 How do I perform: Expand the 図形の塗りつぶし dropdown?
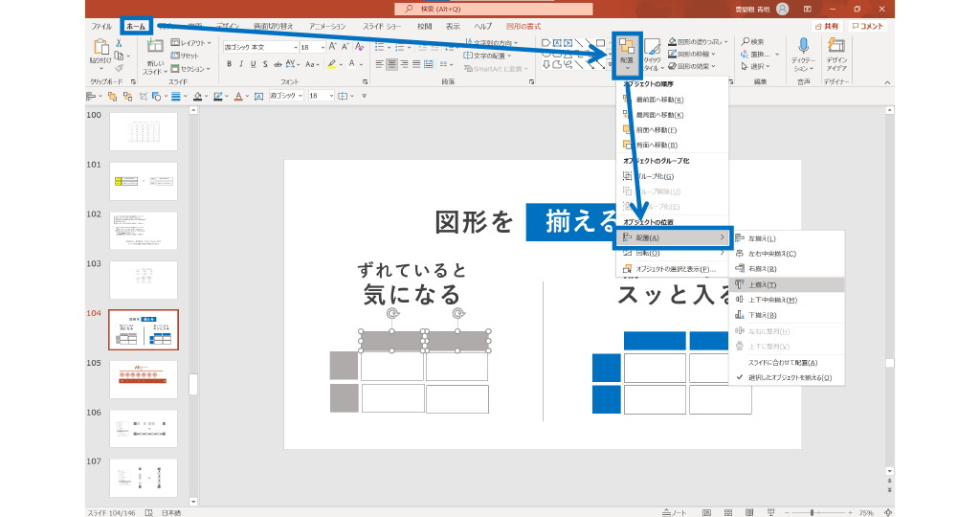pyautogui.click(x=704, y=42)
